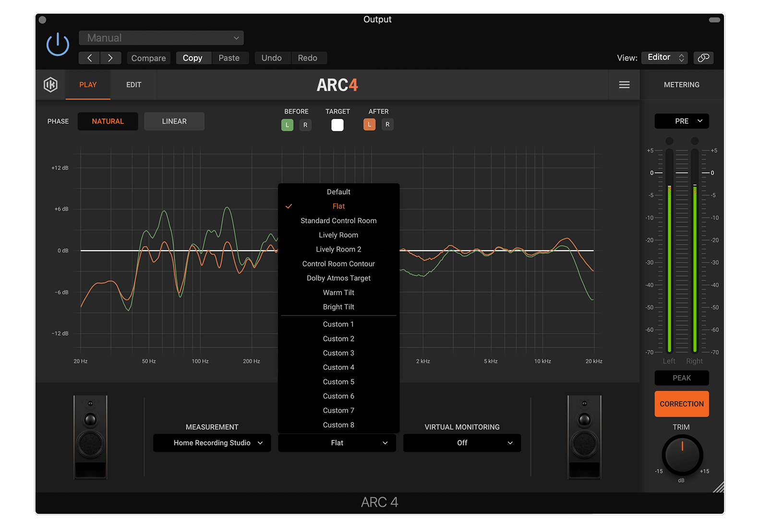The width and height of the screenshot is (760, 532).
Task: Select Custom 8 target
Action: pos(338,425)
